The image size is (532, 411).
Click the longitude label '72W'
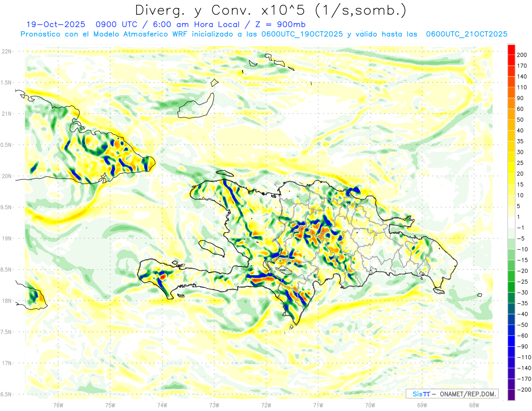pos(266,405)
